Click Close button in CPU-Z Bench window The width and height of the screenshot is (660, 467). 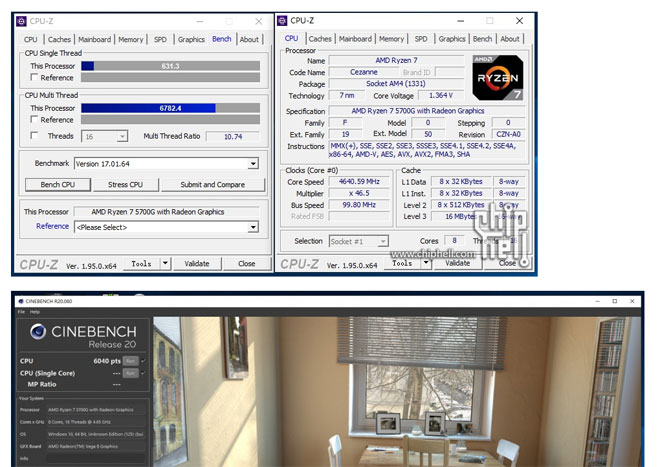click(x=247, y=264)
